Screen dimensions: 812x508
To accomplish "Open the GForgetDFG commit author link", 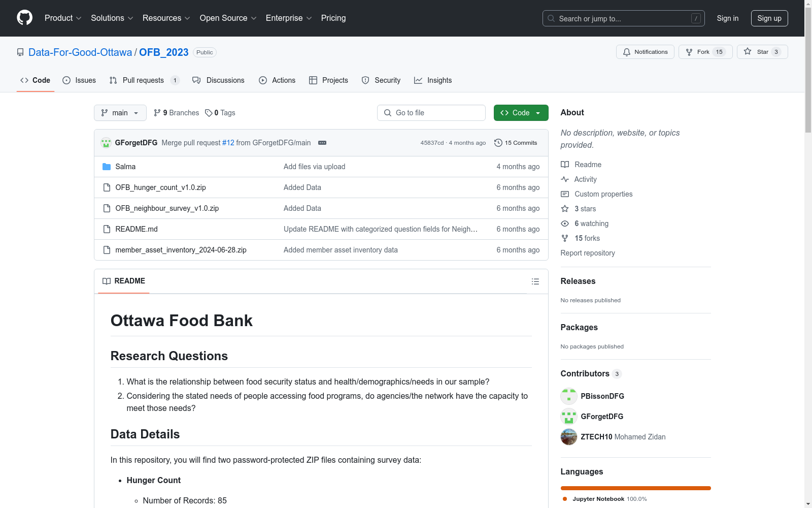I will pos(137,143).
